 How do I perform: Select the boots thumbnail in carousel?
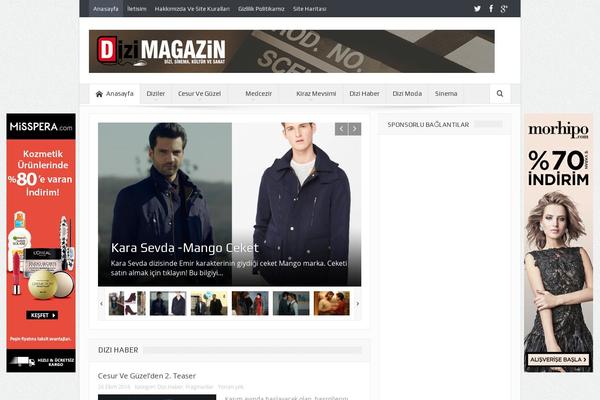coord(127,304)
